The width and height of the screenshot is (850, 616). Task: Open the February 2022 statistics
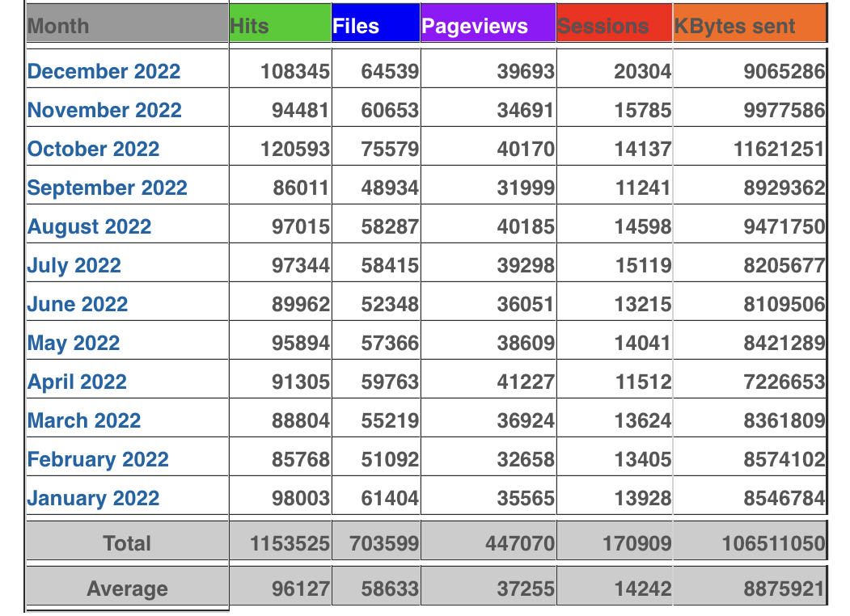[x=98, y=459]
